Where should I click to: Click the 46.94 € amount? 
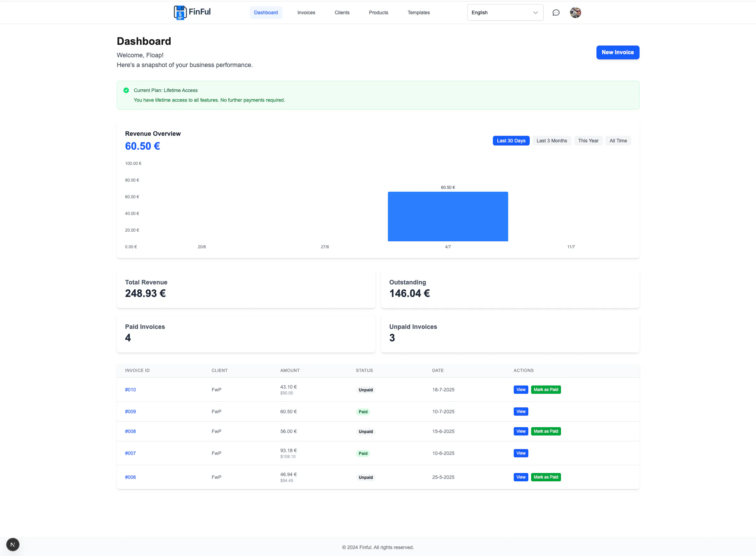click(x=288, y=474)
